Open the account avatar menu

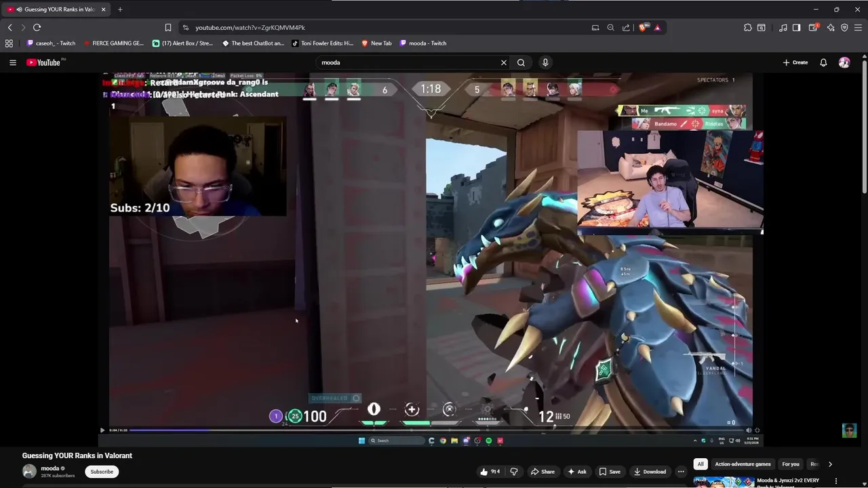pyautogui.click(x=844, y=62)
